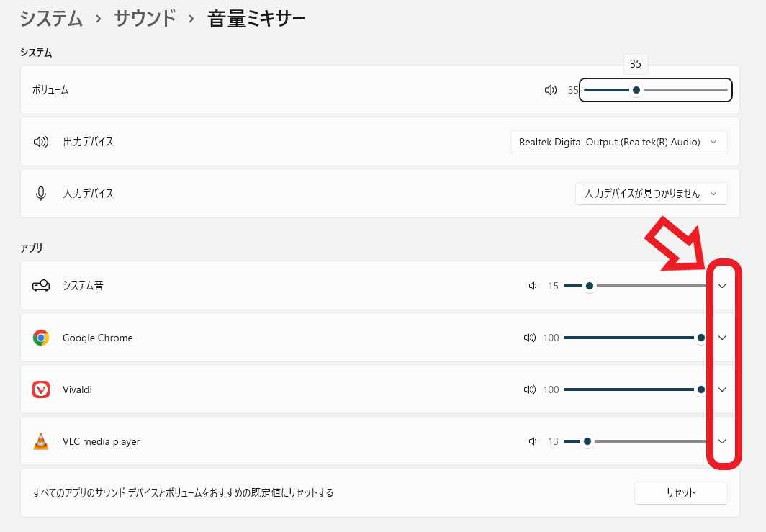Screen dimensions: 766x532
Task: Go to システム in the breadcrumb
Action: point(51,18)
